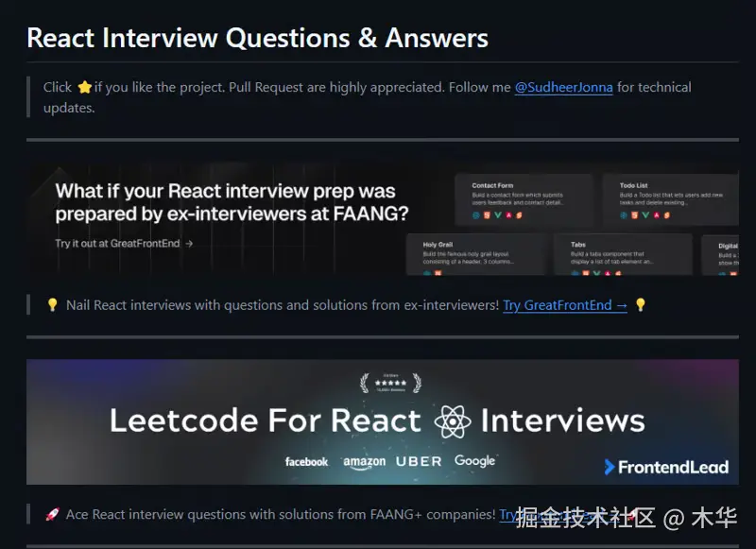The image size is (756, 549).
Task: Click the UBER logo in Leetcode banner
Action: coord(419,462)
